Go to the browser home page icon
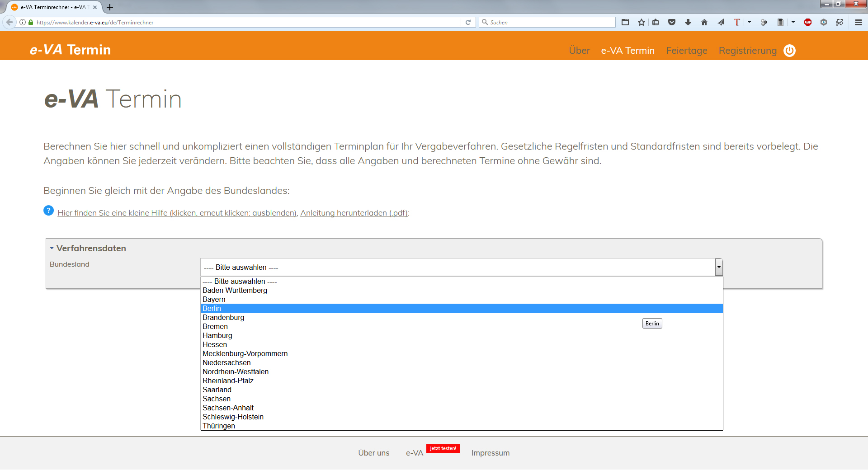This screenshot has width=868, height=470. [704, 22]
